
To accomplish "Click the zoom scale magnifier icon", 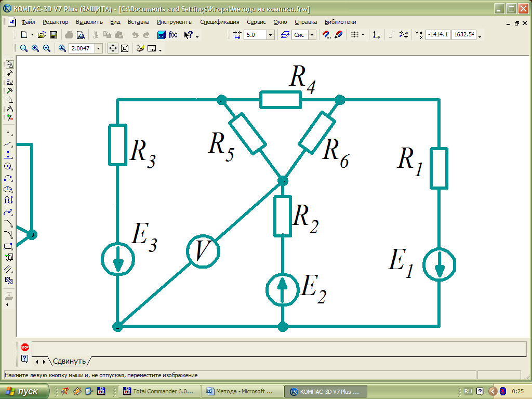I will tap(62, 48).
